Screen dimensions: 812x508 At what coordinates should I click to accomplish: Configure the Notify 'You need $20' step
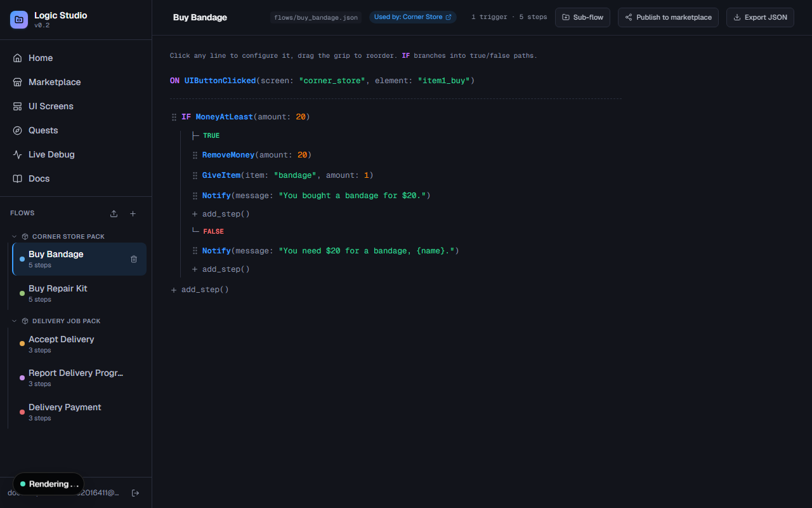coord(331,251)
